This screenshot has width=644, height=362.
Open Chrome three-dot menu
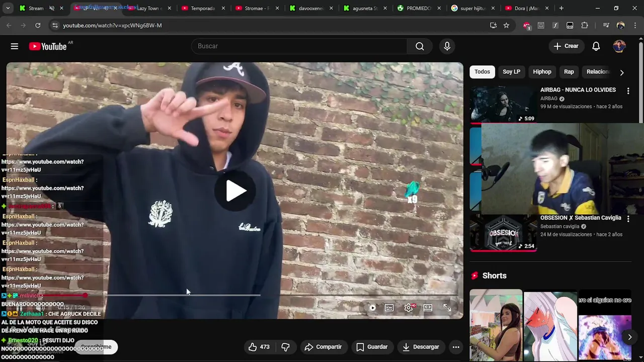tap(635, 25)
